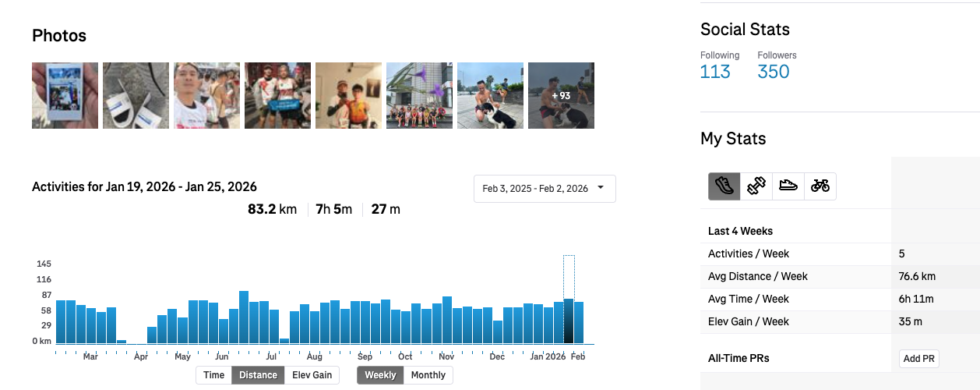Image resolution: width=980 pixels, height=390 pixels.
Task: Click the highlighted dark bar in chart
Action: click(x=569, y=321)
